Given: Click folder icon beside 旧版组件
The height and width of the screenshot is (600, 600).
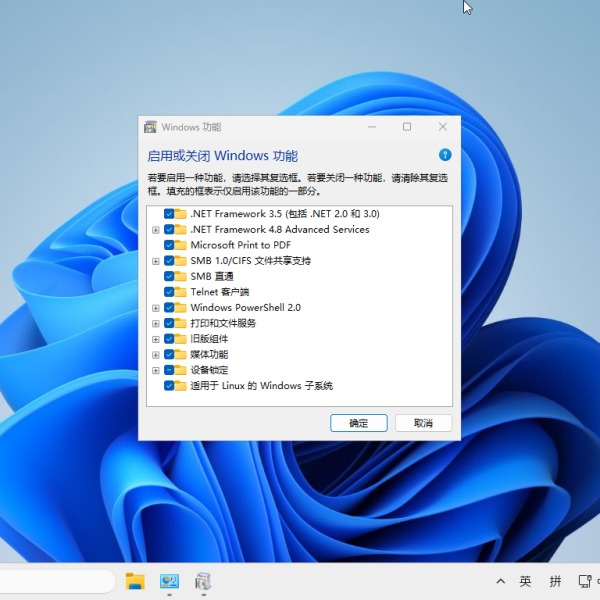Looking at the screenshot, I should click(181, 339).
